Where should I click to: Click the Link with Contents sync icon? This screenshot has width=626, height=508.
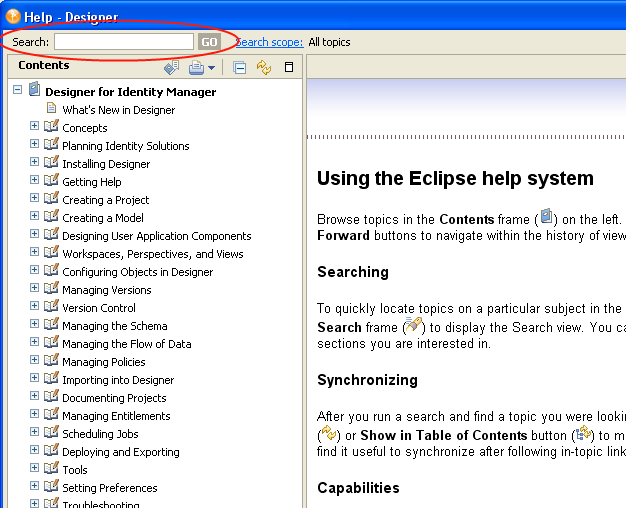tap(264, 67)
